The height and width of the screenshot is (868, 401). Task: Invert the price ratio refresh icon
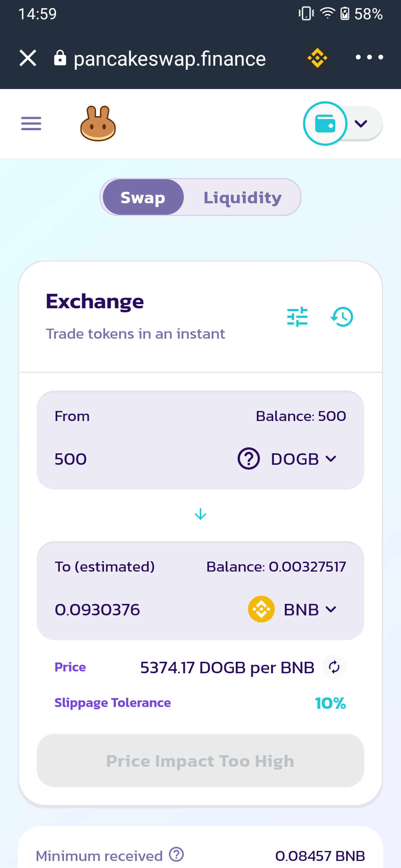coord(334,667)
